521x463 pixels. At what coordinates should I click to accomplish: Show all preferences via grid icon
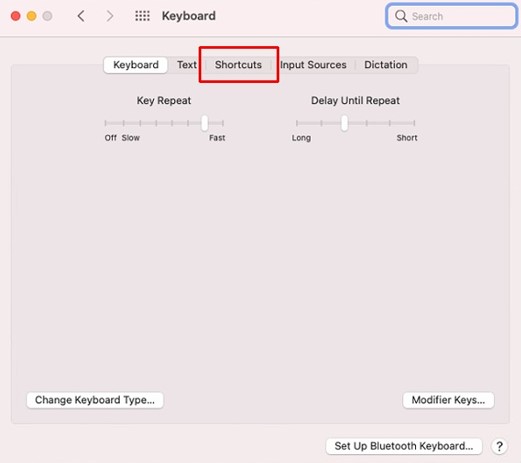point(142,16)
